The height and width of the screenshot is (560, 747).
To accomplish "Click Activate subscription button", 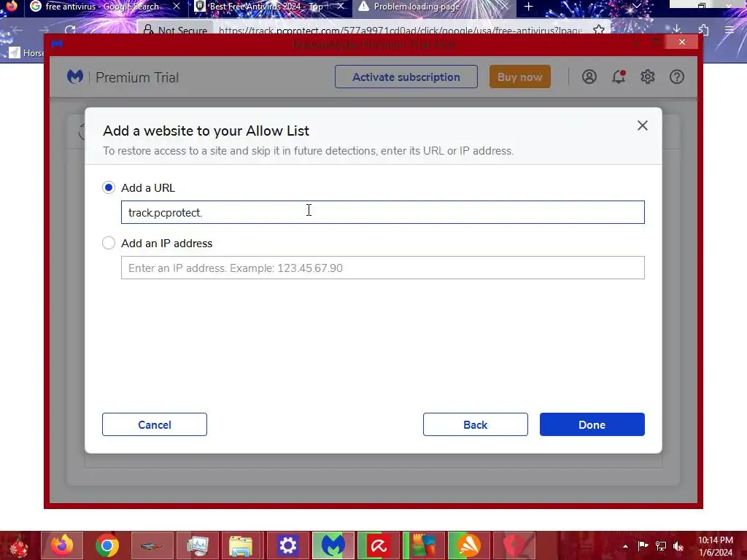I will [406, 77].
